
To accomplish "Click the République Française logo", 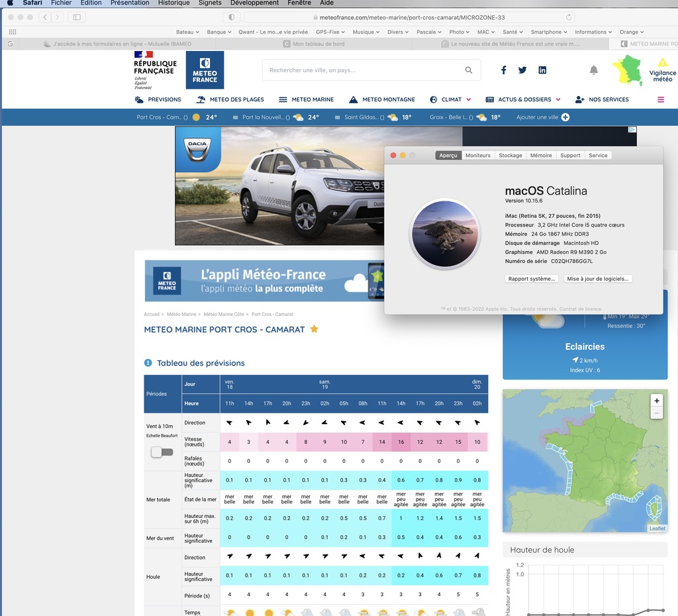I will pos(155,70).
